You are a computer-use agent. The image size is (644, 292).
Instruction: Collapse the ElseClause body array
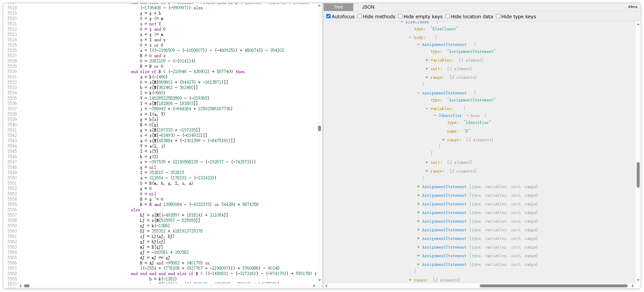(410, 38)
